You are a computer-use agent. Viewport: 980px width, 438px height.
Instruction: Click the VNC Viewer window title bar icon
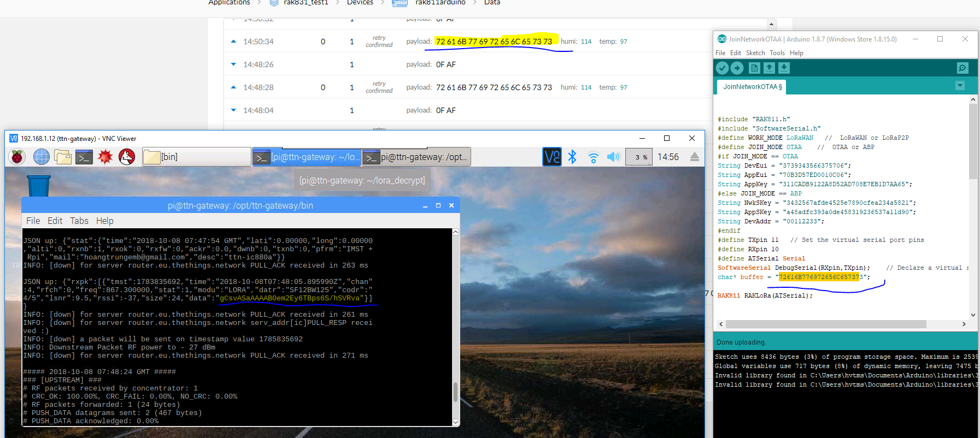14,139
